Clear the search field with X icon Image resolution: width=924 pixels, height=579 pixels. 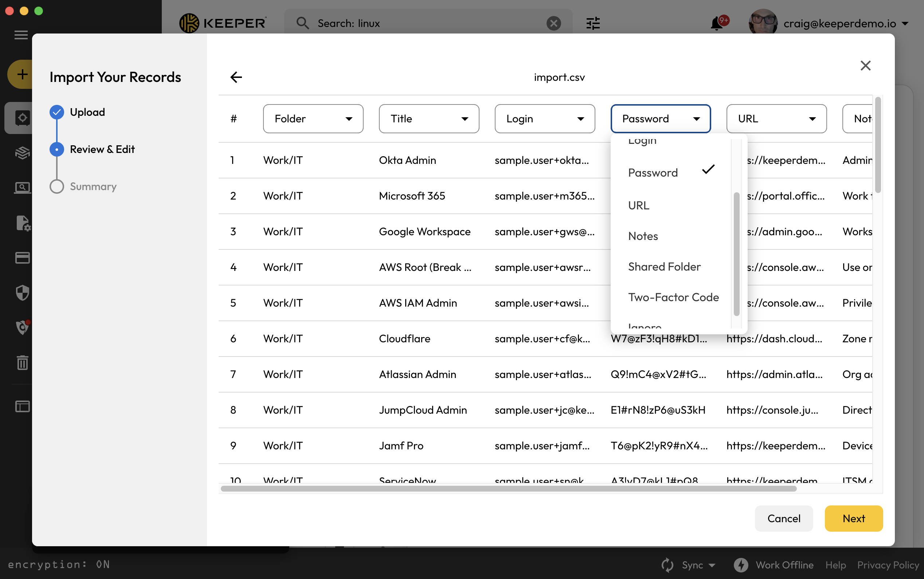point(553,23)
